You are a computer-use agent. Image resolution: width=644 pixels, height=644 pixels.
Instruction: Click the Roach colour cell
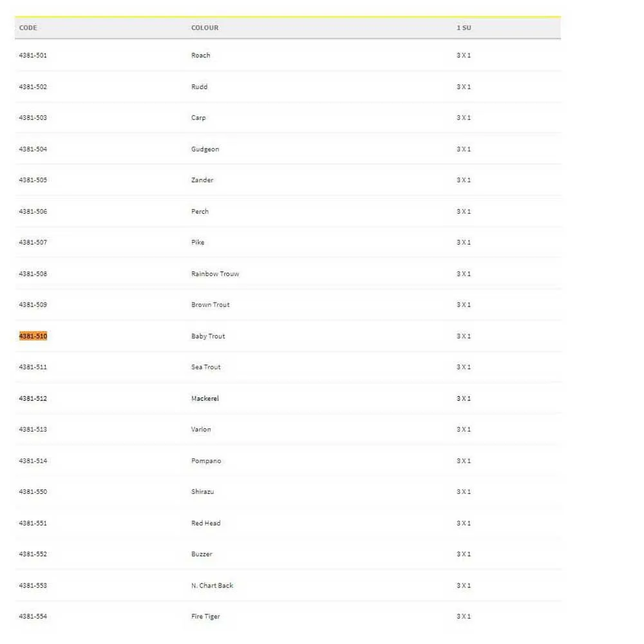[x=201, y=55]
